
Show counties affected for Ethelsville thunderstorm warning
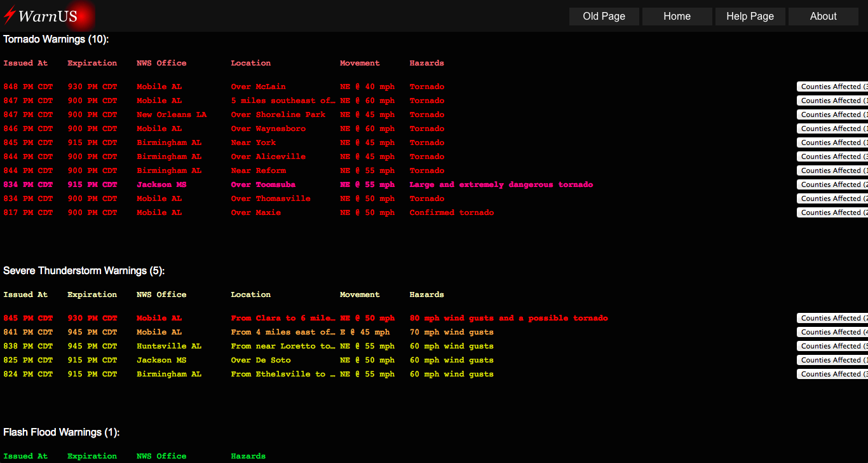point(832,374)
